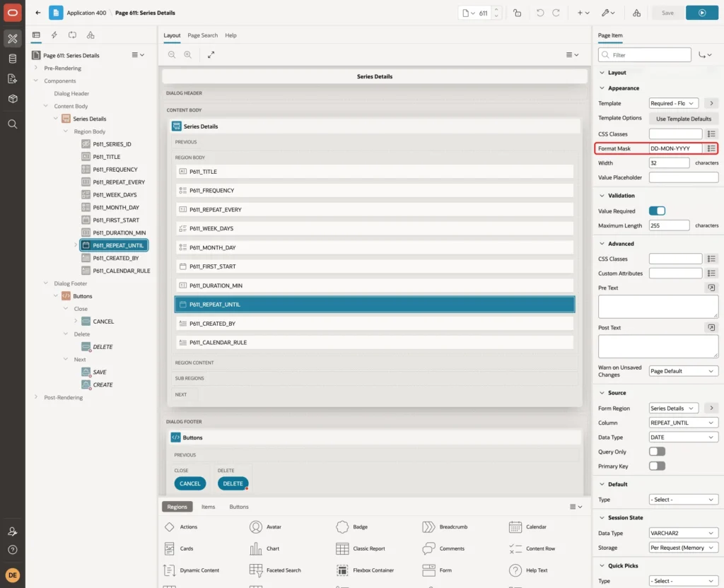Collapse the Appearance section
724x588 pixels.
point(602,88)
